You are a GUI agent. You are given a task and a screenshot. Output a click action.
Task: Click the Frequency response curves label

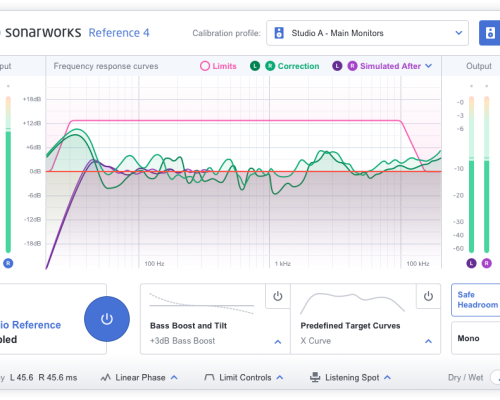(106, 66)
